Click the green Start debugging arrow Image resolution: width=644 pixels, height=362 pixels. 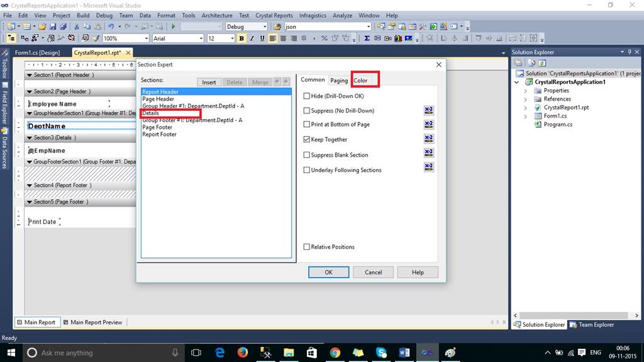point(174,26)
